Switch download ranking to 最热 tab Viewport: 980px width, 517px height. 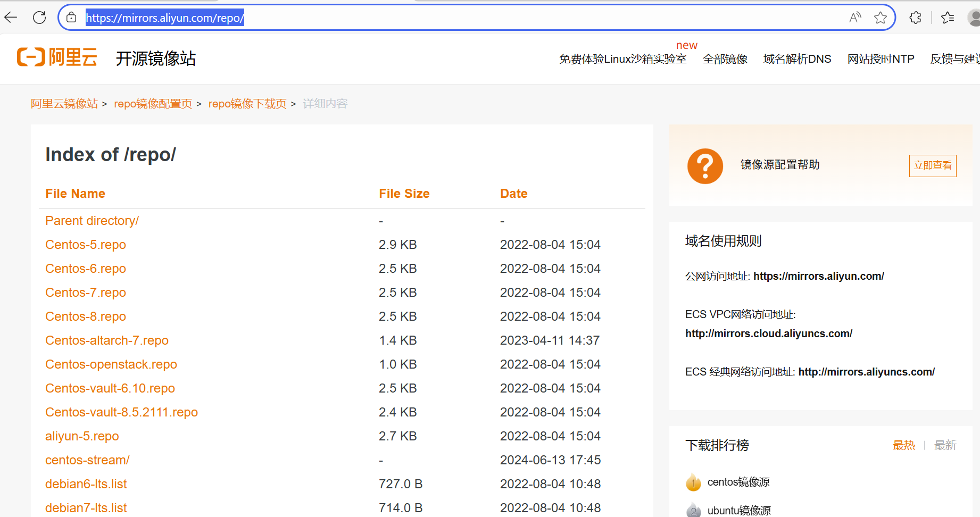pos(904,445)
